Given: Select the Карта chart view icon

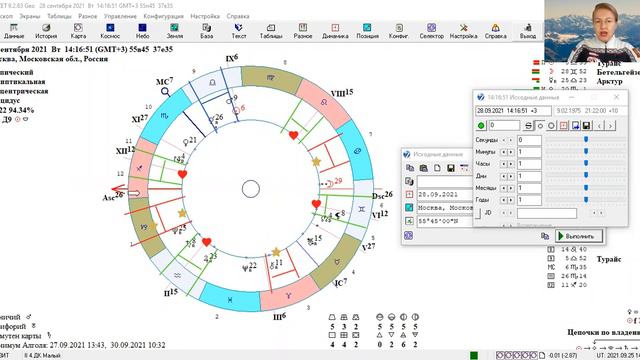Looking at the screenshot, I should 78,31.
